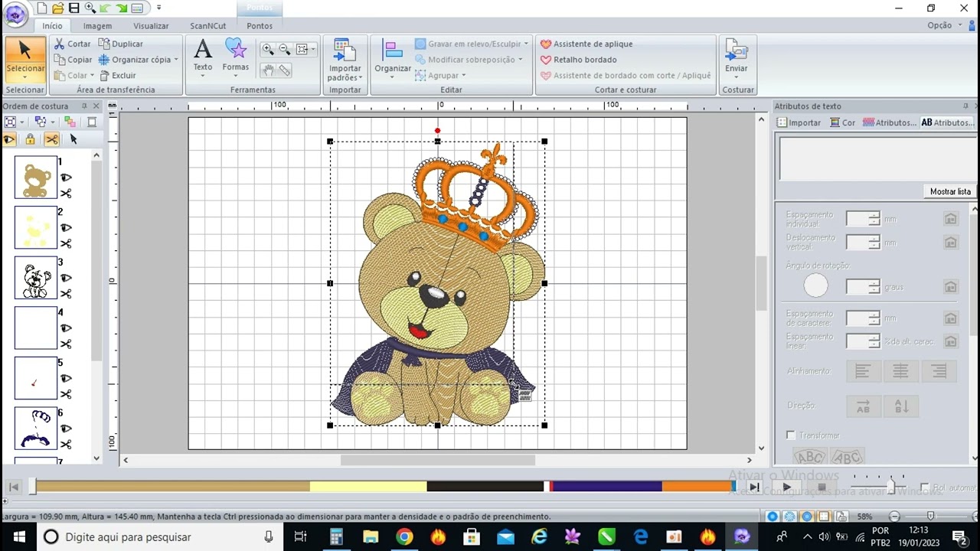980x551 pixels.
Task: Switch to the Cor panel tab
Action: tap(843, 122)
